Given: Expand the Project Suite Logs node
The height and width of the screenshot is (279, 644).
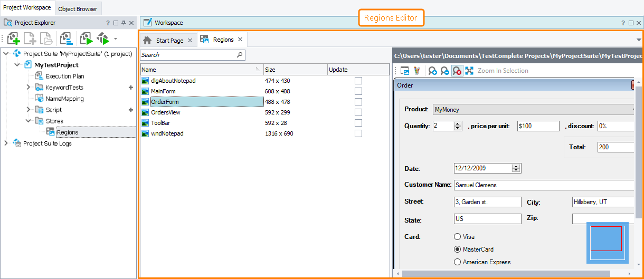Looking at the screenshot, I should pos(6,143).
